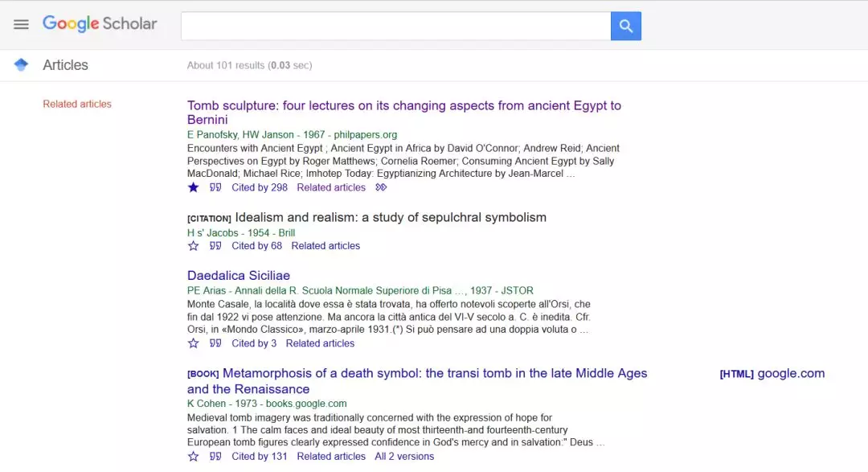Image resolution: width=868 pixels, height=472 pixels.
Task: Open cite dialog for Idealism and realism
Action: coord(215,246)
